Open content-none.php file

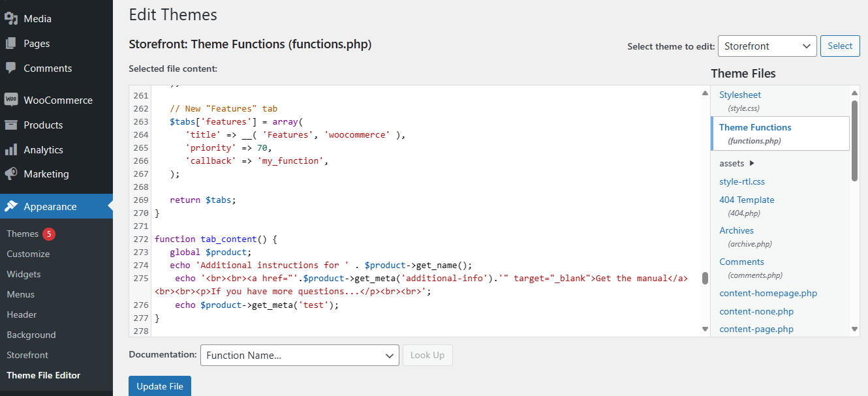[756, 311]
